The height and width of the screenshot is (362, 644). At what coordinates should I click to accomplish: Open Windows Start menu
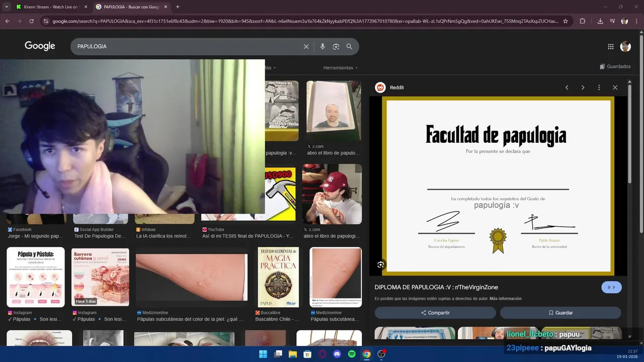pyautogui.click(x=263, y=354)
